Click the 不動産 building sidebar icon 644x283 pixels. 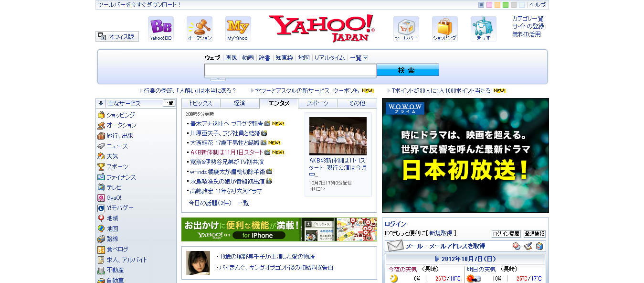click(x=101, y=270)
